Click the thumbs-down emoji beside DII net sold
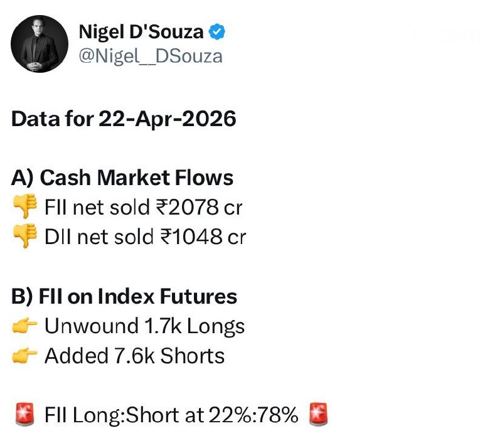 click(x=25, y=237)
